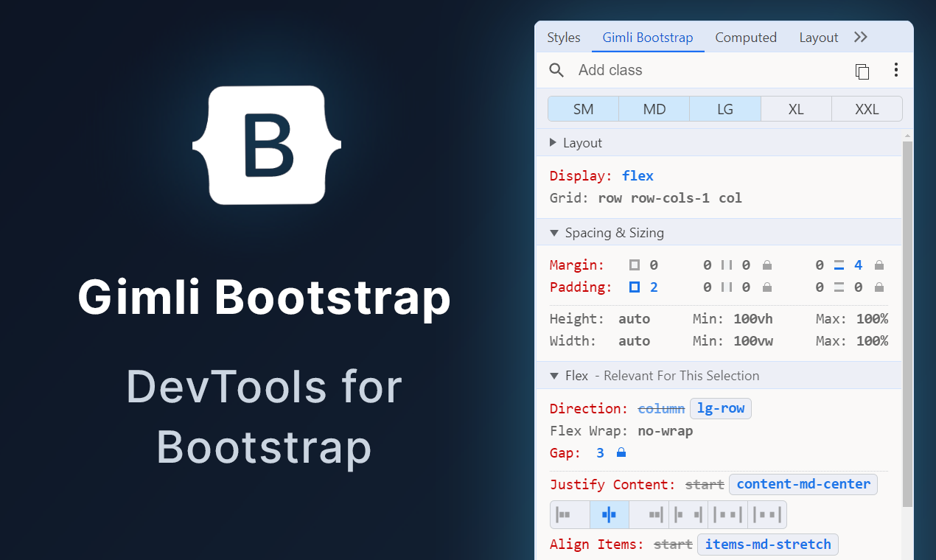Click the Justify Content property label

612,484
